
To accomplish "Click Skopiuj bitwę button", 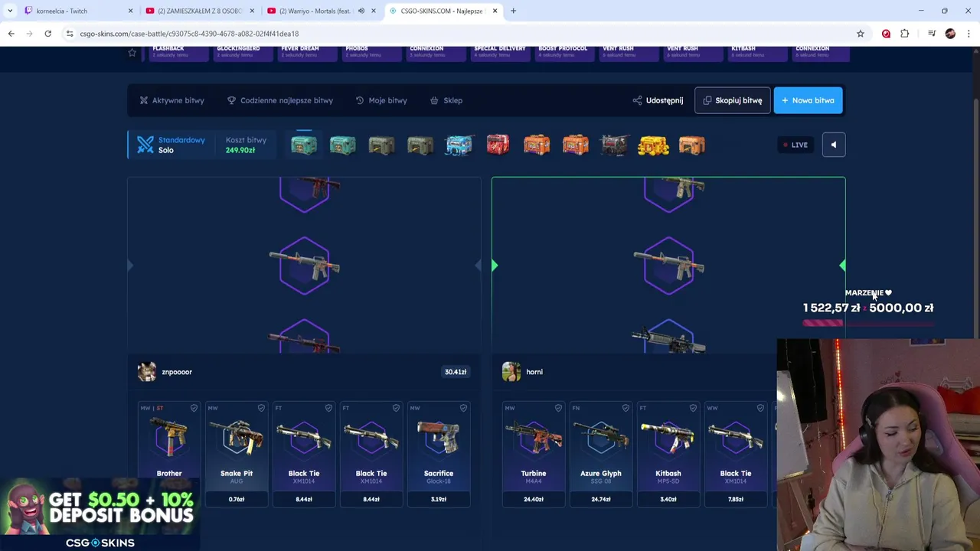I will point(733,100).
